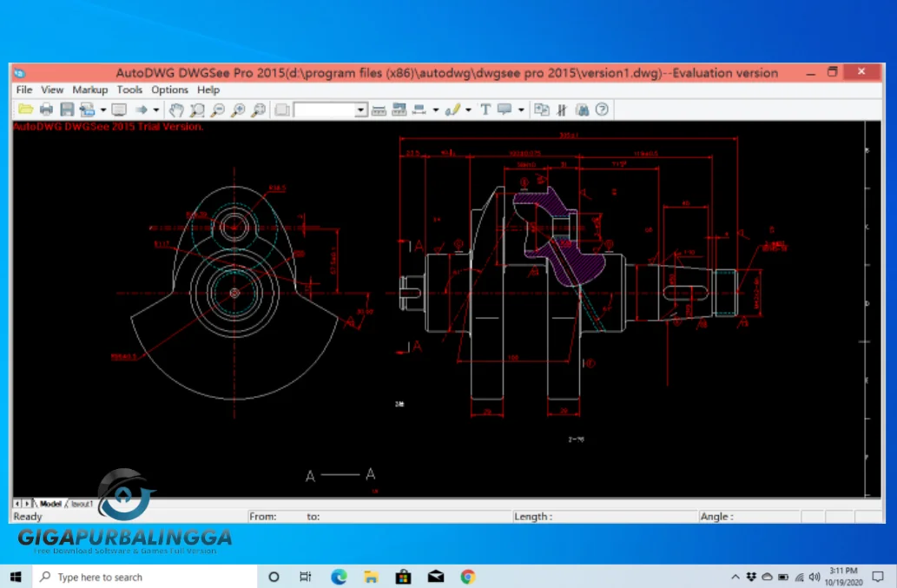This screenshot has width=897, height=588.
Task: Save the current drawing
Action: pos(67,109)
